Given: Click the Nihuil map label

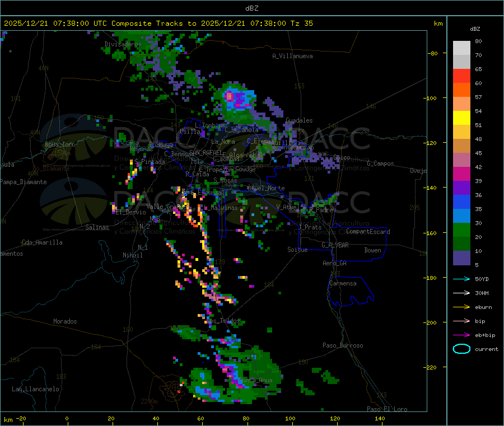Looking at the screenshot, I should coord(132,255).
